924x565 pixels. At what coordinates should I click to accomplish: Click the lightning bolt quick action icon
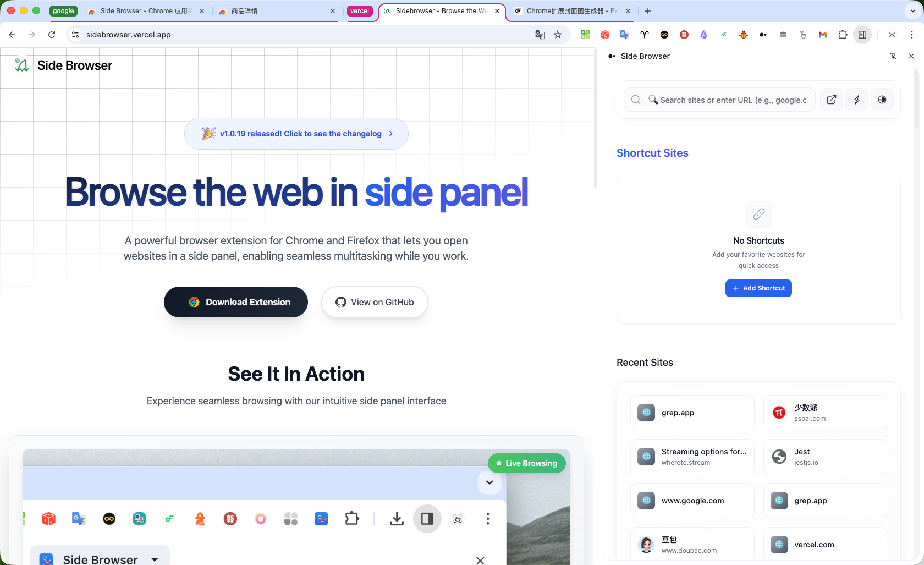coord(857,100)
